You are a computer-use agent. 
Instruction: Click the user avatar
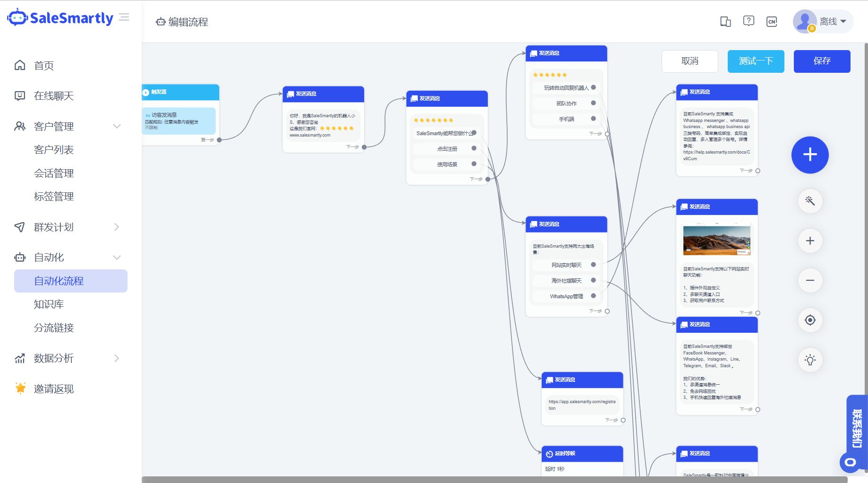[x=805, y=22]
